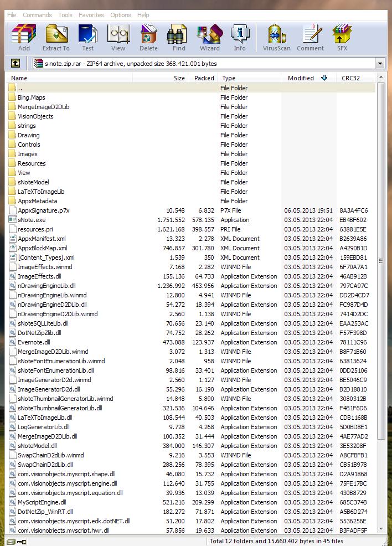392x546 pixels.
Task: Open the File menu
Action: (12, 15)
